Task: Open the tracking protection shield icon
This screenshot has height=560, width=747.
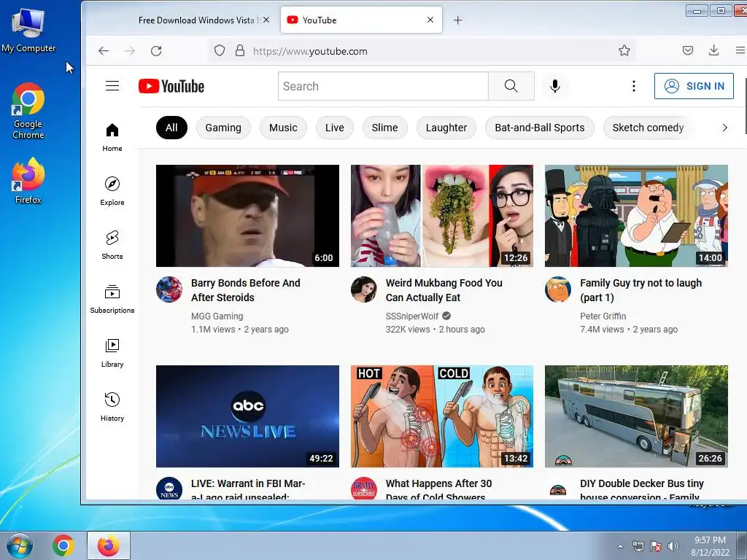Action: [x=219, y=50]
